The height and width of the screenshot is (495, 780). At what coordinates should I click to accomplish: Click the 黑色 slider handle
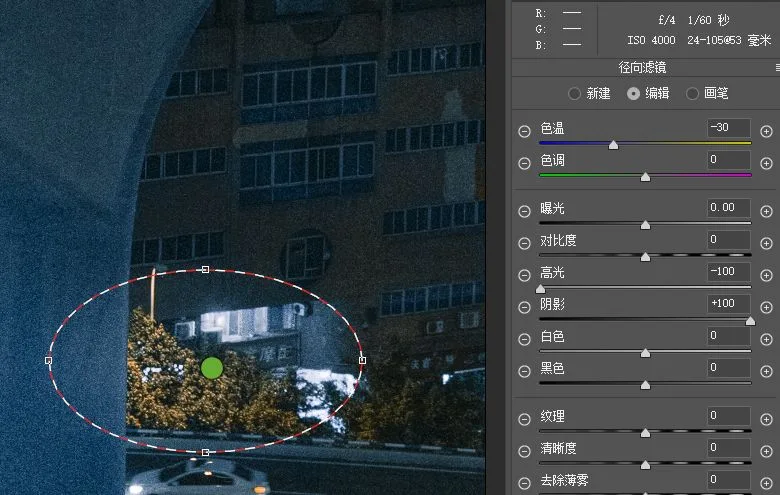[x=645, y=385]
